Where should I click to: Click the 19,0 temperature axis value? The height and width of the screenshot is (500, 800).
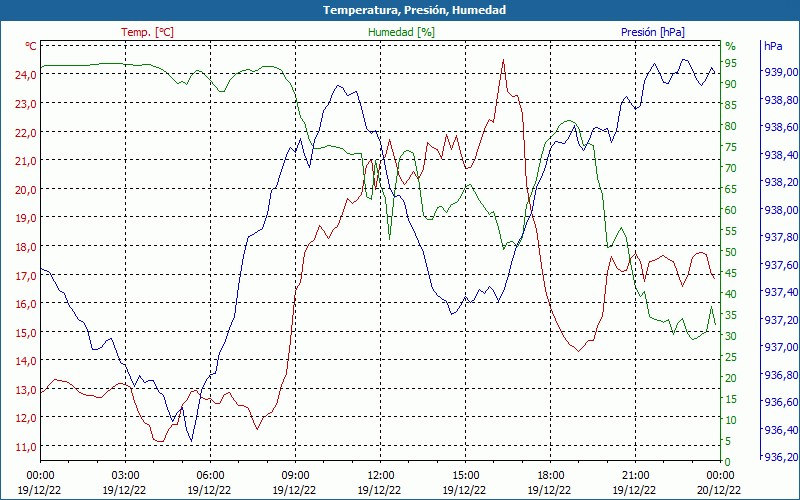pos(24,217)
